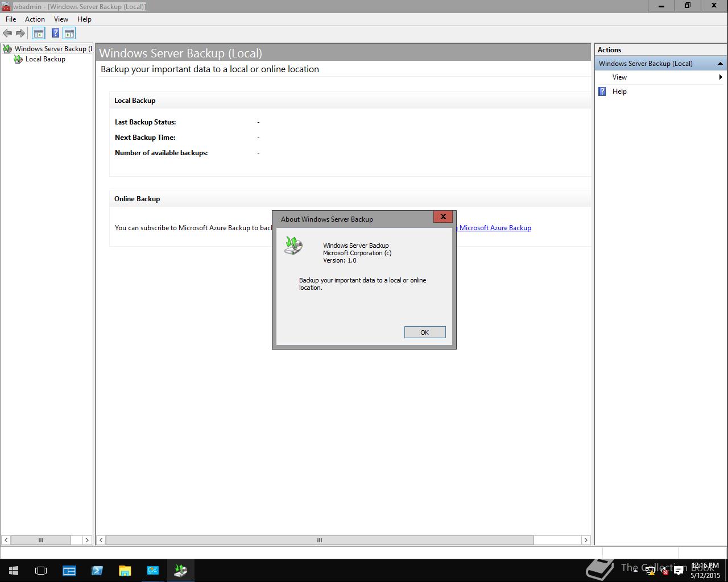728x582 pixels.
Task: Close the About Windows Server Backup dialog
Action: [443, 217]
